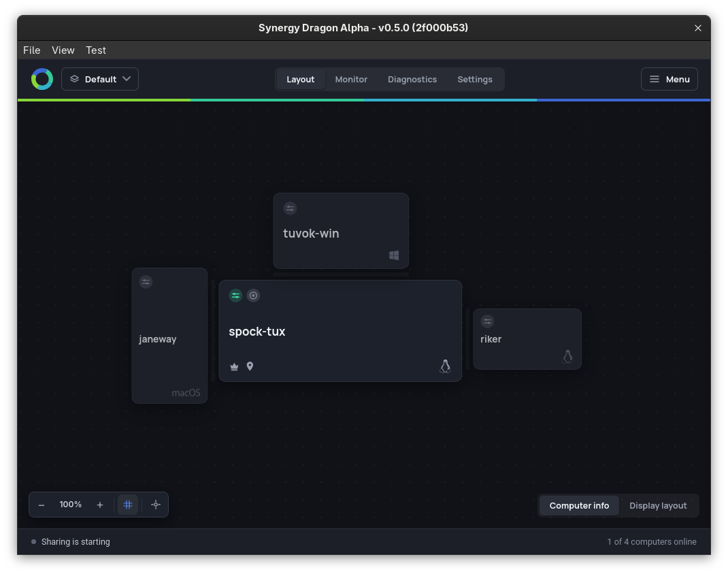Open the Settings tab
The width and height of the screenshot is (728, 574).
coord(474,80)
